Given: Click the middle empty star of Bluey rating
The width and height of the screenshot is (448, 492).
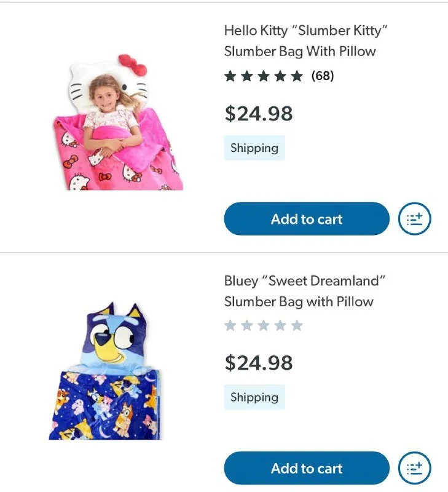Looking at the screenshot, I should click(264, 325).
